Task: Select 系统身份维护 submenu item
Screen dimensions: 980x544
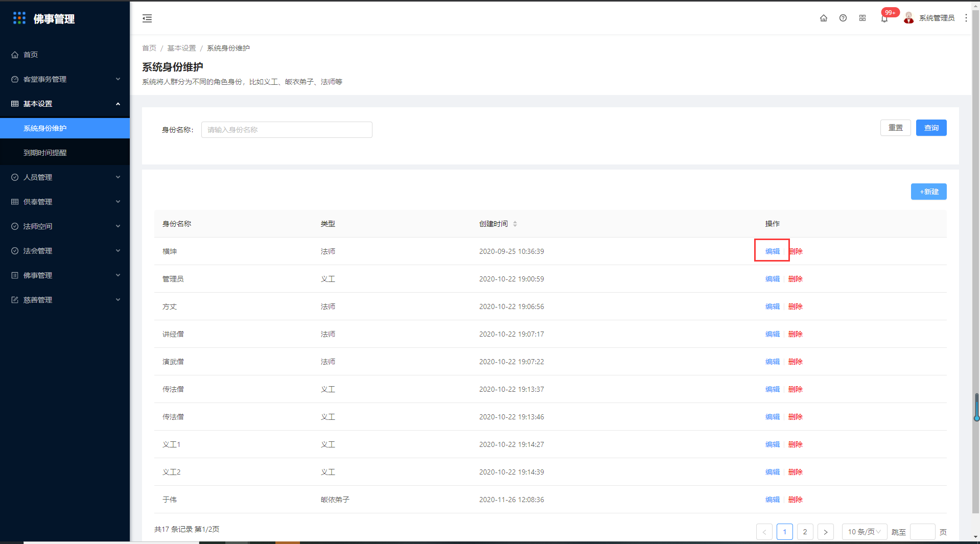Action: click(x=65, y=128)
